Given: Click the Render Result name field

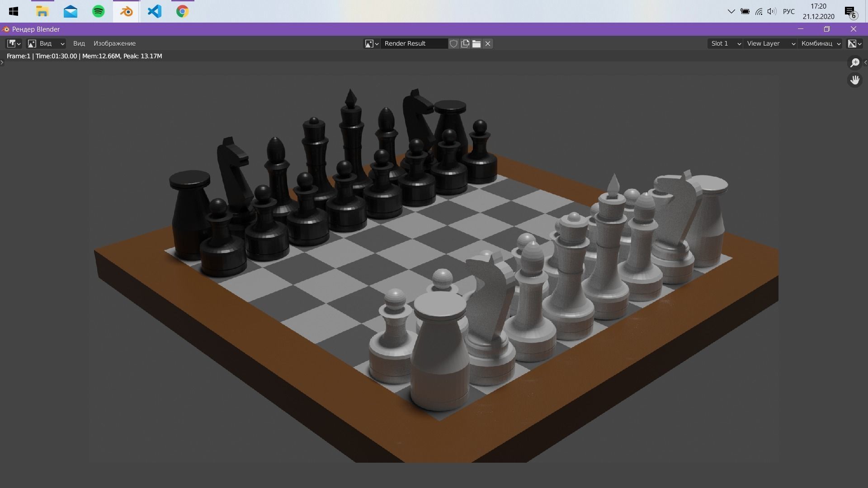Looking at the screenshot, I should 413,43.
